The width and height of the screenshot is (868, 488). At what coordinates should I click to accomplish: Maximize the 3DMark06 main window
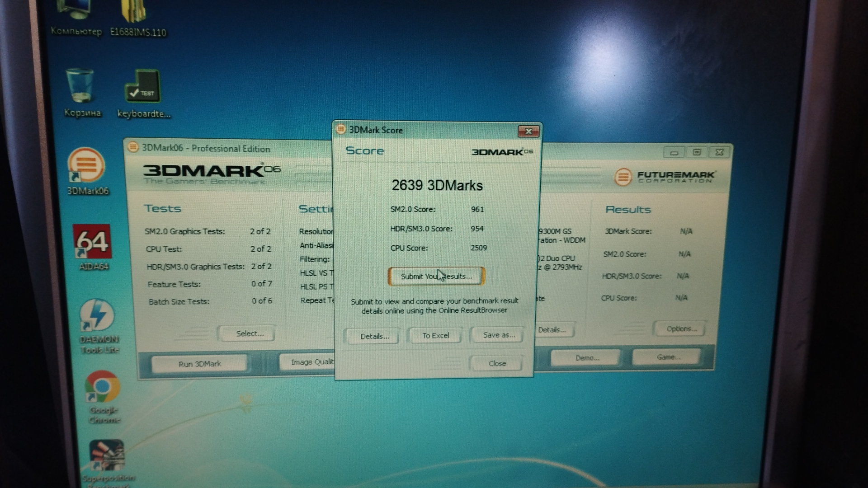pyautogui.click(x=697, y=152)
